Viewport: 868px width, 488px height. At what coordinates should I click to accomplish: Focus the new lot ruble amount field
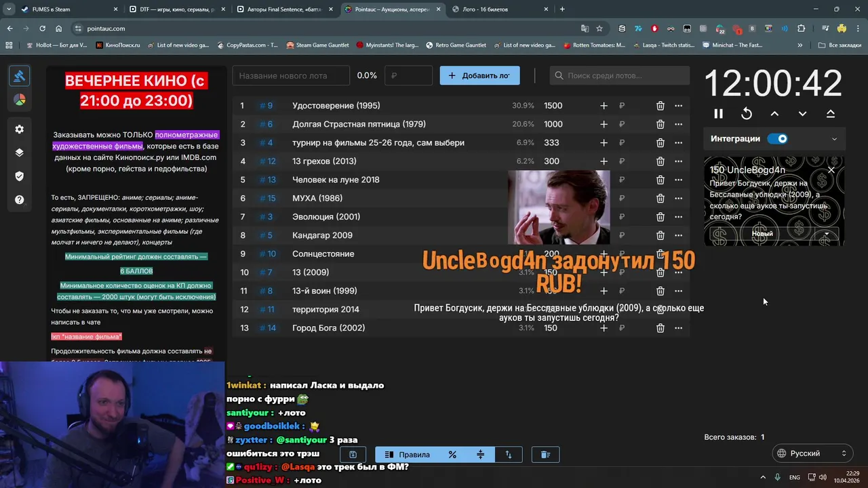[408, 76]
